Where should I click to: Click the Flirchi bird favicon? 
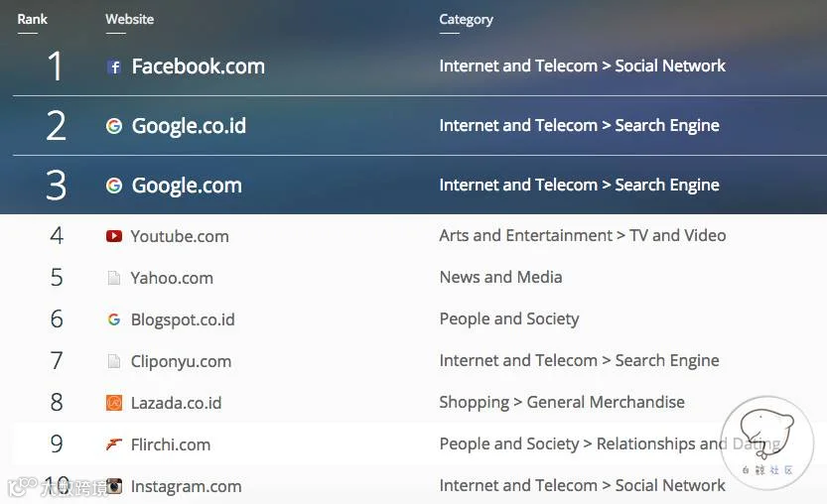coord(114,444)
